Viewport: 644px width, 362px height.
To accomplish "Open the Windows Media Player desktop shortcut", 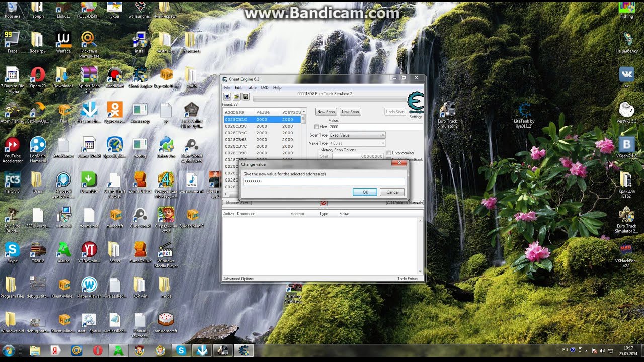I will click(x=166, y=255).
